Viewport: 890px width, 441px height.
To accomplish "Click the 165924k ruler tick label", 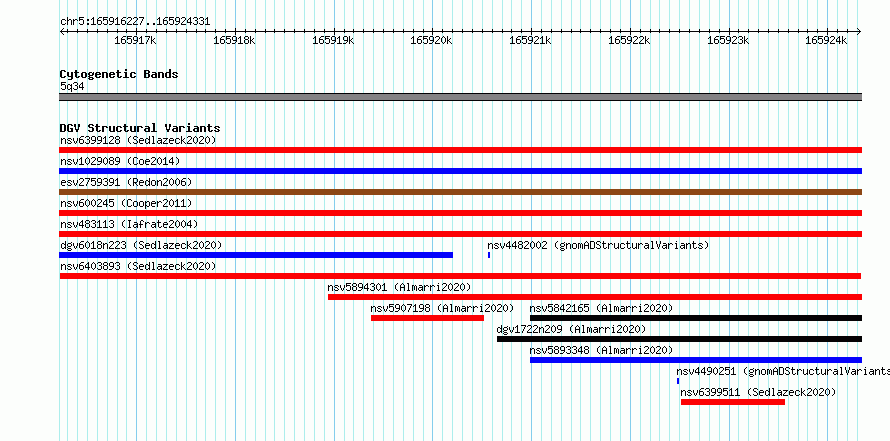I will point(826,40).
